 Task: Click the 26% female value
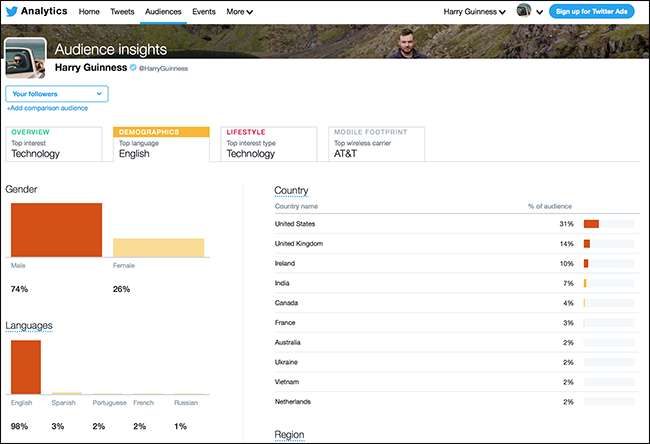click(x=121, y=289)
